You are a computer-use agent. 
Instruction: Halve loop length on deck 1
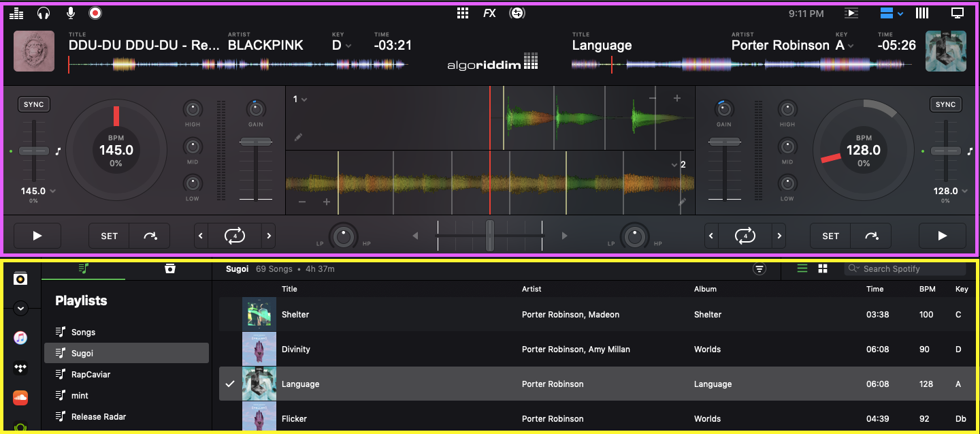pos(201,236)
